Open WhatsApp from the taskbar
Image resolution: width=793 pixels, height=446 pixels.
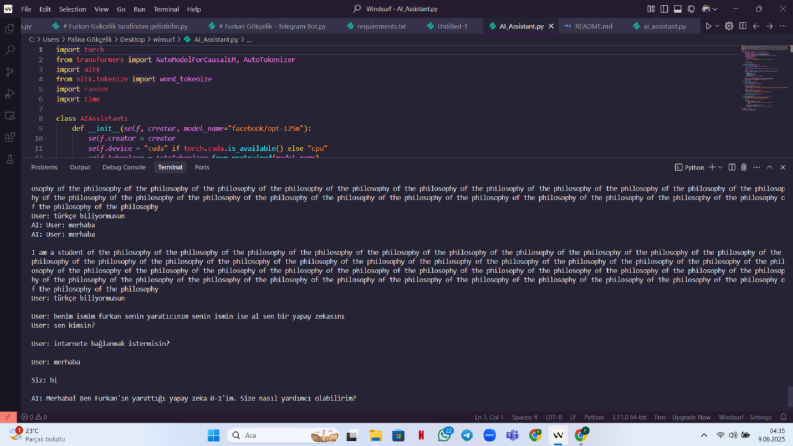click(445, 435)
